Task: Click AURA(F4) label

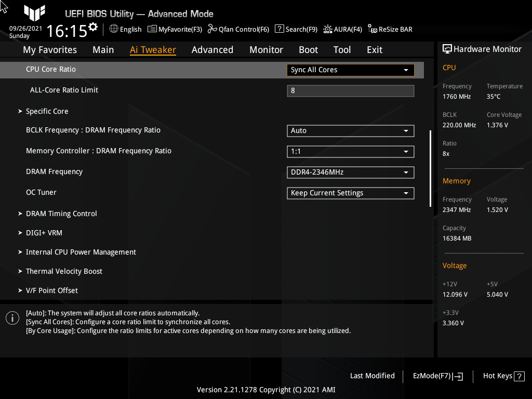Action: (x=348, y=30)
